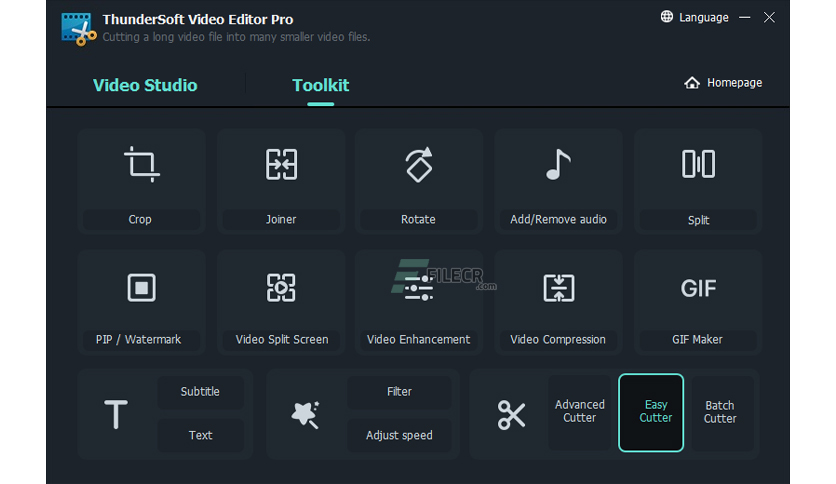Open the Adjust speed tool
Image resolution: width=836 pixels, height=484 pixels.
tap(399, 435)
